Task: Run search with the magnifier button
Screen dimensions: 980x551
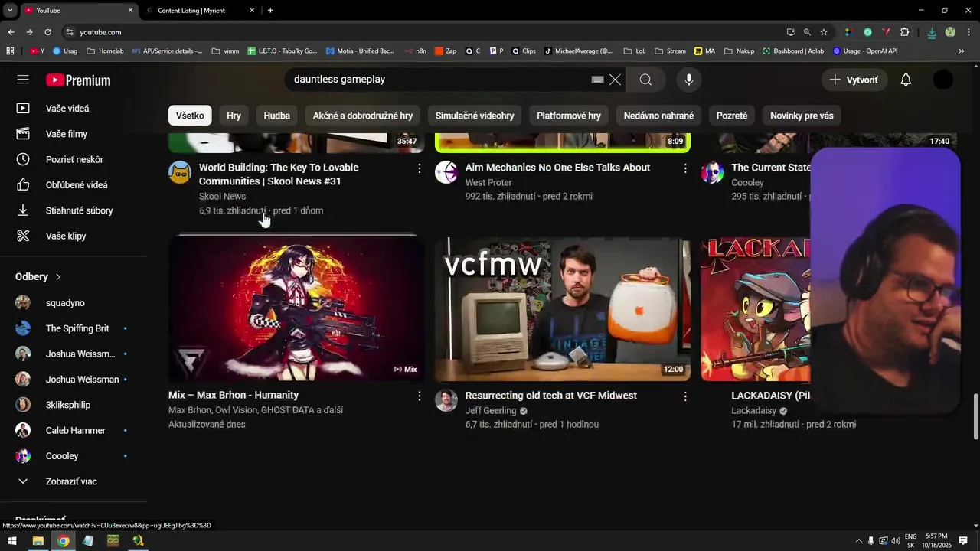Action: [x=645, y=80]
